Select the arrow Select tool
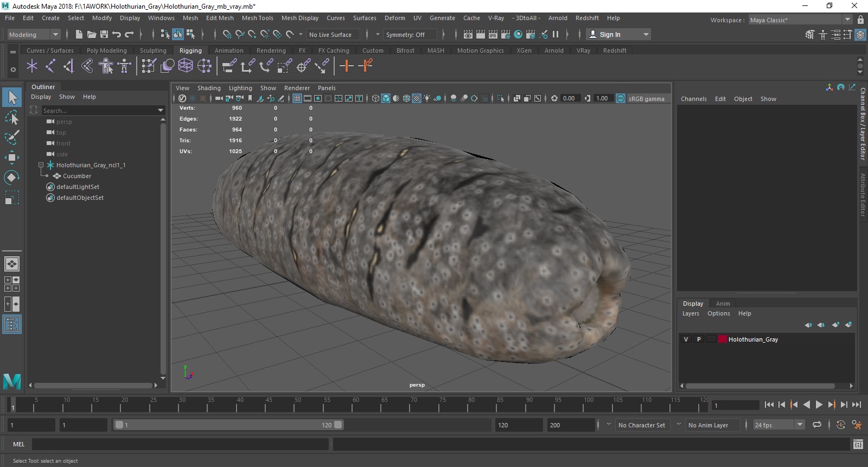 (12, 98)
